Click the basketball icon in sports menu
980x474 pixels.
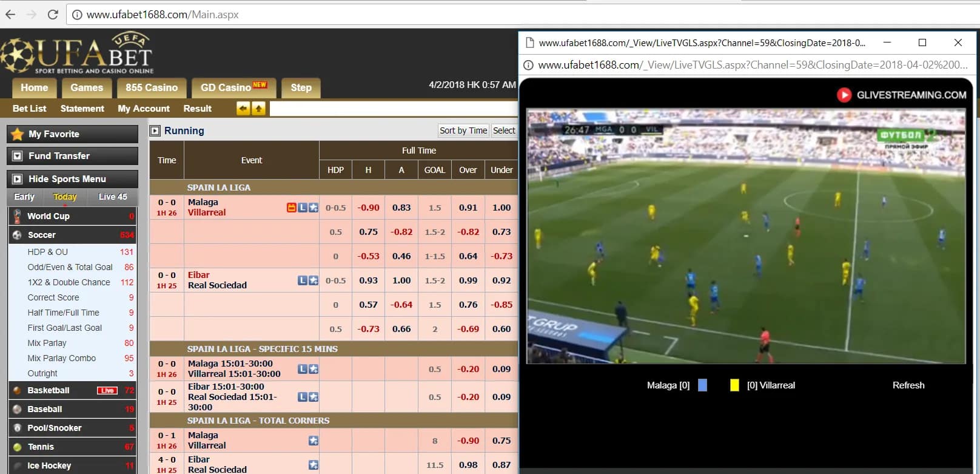tap(17, 390)
